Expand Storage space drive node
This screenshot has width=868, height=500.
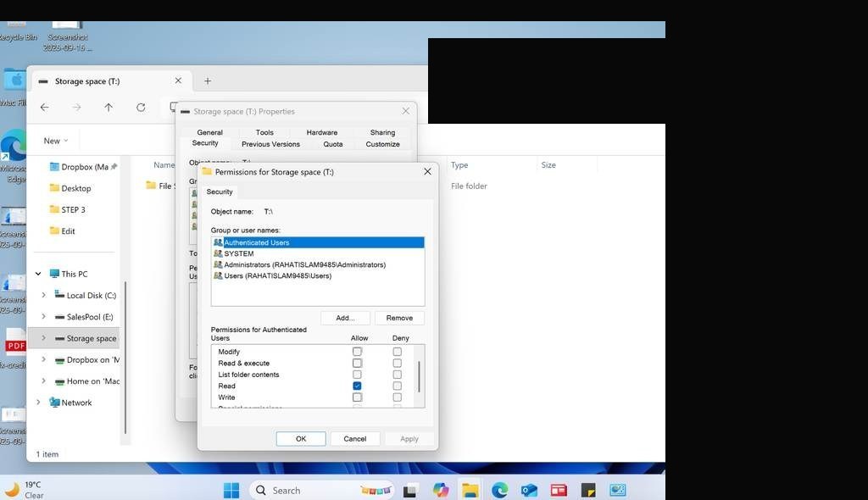[44, 338]
